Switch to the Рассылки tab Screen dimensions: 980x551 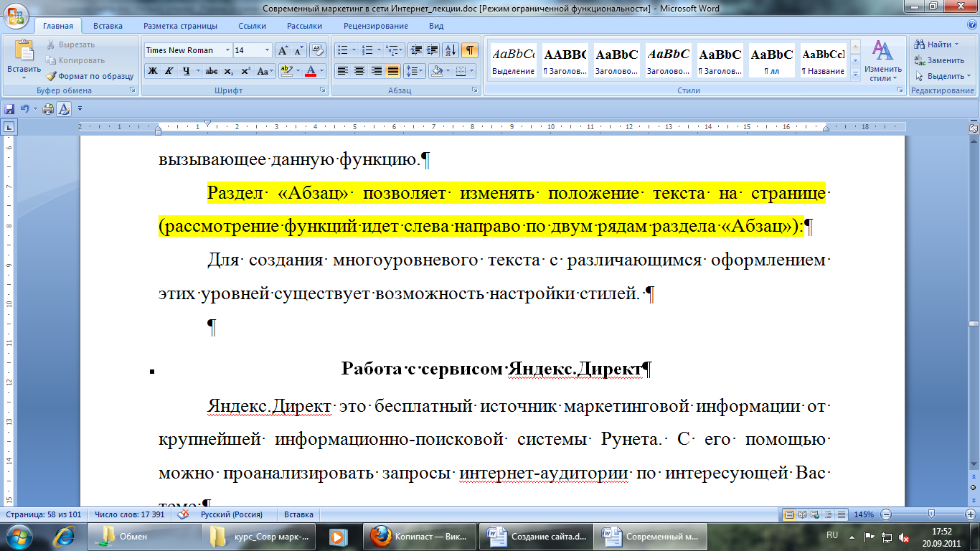click(304, 26)
